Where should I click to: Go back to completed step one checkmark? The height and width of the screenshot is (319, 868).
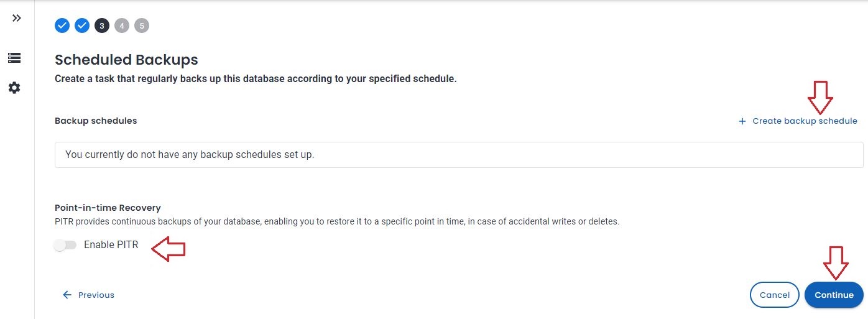(62, 25)
